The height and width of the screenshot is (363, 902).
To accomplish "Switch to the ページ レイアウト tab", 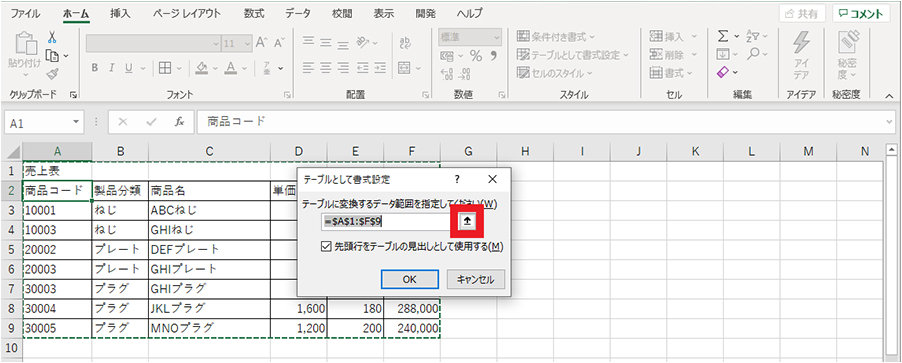I will [187, 14].
